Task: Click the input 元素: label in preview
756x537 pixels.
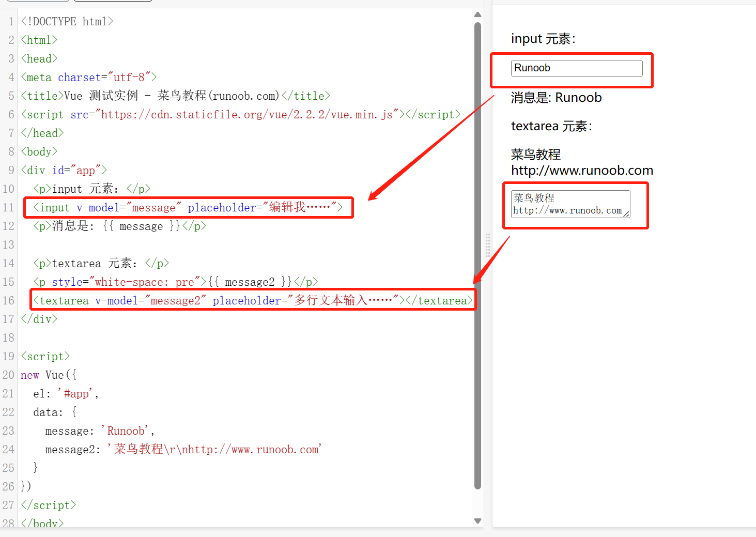Action: pyautogui.click(x=544, y=39)
